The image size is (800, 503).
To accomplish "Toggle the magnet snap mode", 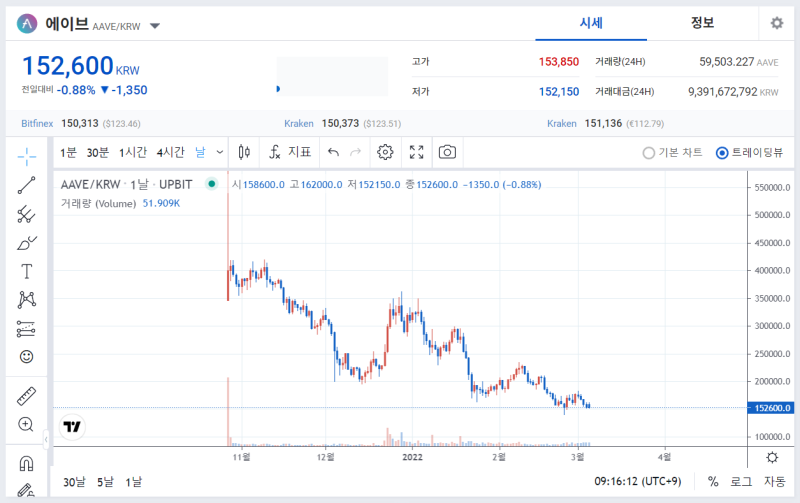I will (x=27, y=463).
